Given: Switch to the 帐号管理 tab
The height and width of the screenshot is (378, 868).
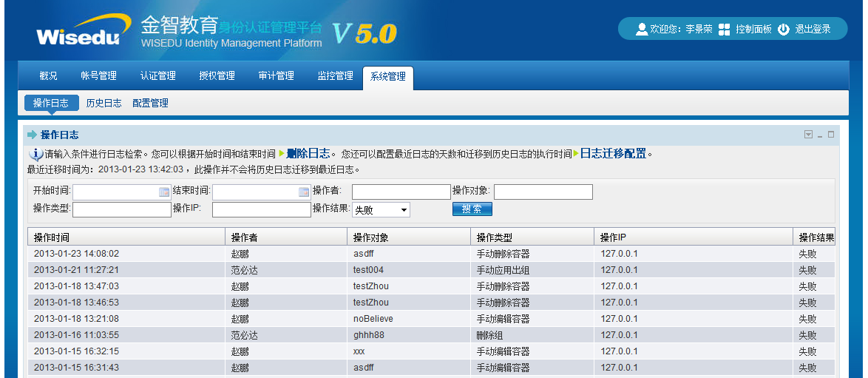Looking at the screenshot, I should pos(98,75).
